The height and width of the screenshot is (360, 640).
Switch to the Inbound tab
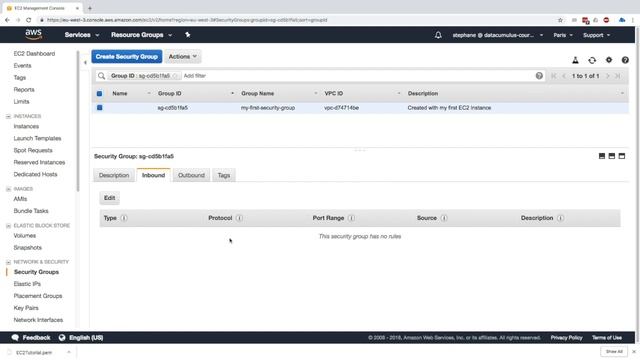[x=153, y=175]
